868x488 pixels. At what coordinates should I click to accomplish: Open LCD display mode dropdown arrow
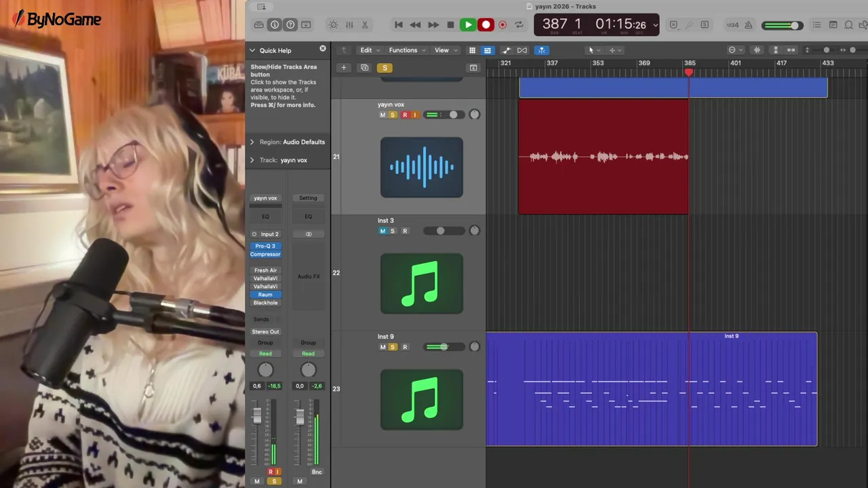[x=655, y=25]
